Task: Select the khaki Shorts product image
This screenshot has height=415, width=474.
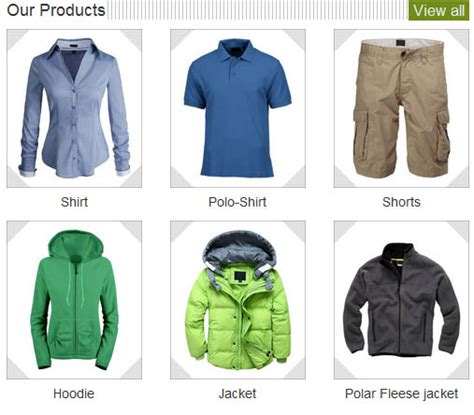Action: [401, 108]
